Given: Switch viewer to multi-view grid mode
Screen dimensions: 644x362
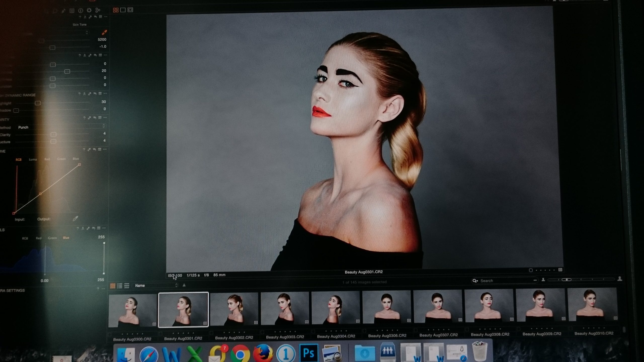Looking at the screenshot, I should (116, 10).
